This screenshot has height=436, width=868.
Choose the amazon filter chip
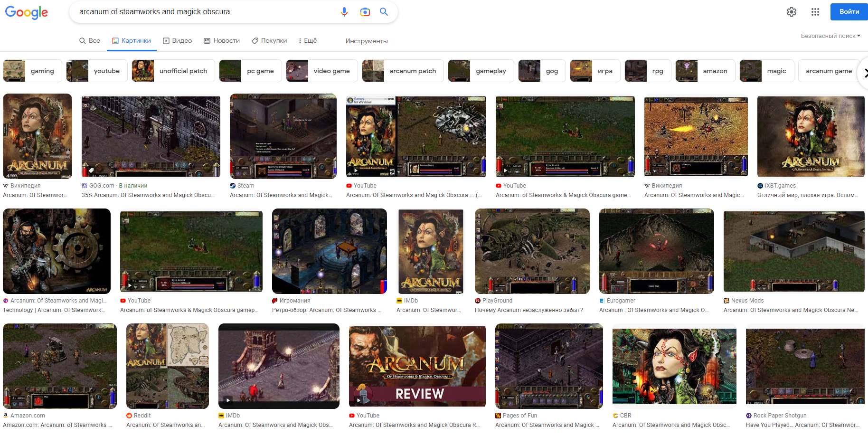pyautogui.click(x=705, y=71)
